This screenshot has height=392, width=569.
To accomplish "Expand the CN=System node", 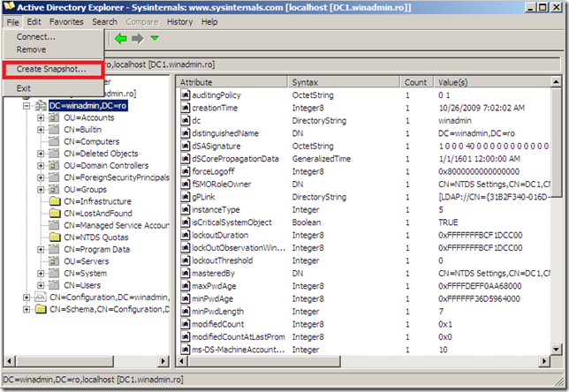I will (41, 274).
